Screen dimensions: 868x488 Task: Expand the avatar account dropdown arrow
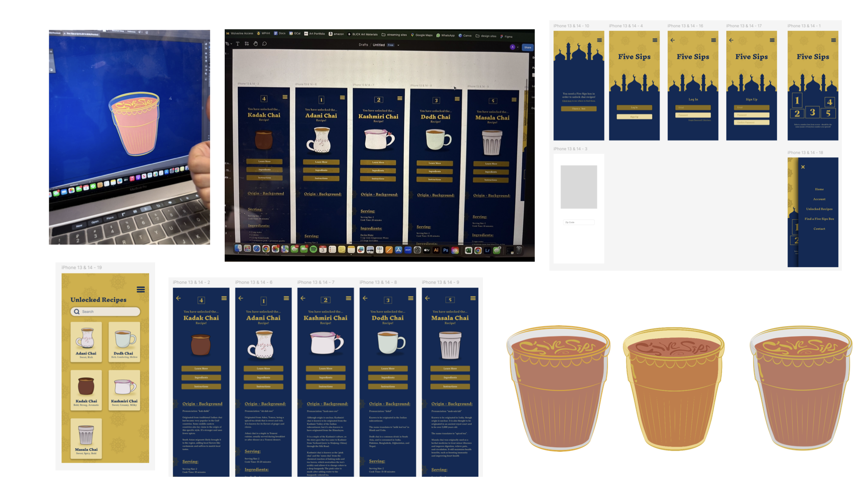click(x=518, y=47)
